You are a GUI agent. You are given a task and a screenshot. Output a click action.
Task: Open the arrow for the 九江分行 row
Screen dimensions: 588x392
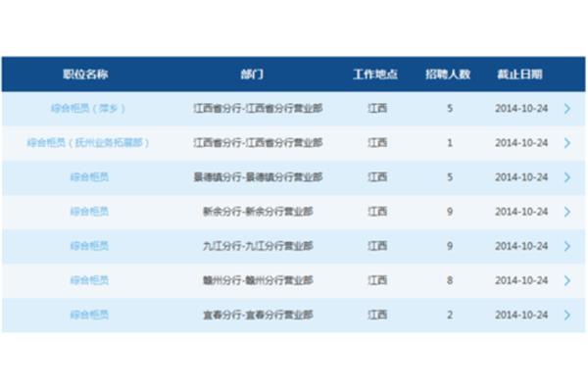click(x=567, y=246)
